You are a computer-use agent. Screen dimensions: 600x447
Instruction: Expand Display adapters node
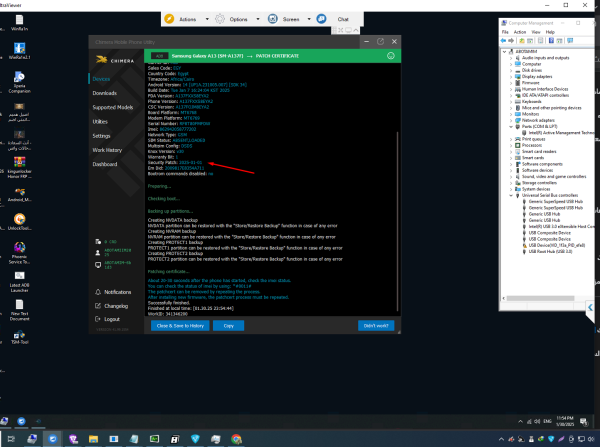coord(511,77)
